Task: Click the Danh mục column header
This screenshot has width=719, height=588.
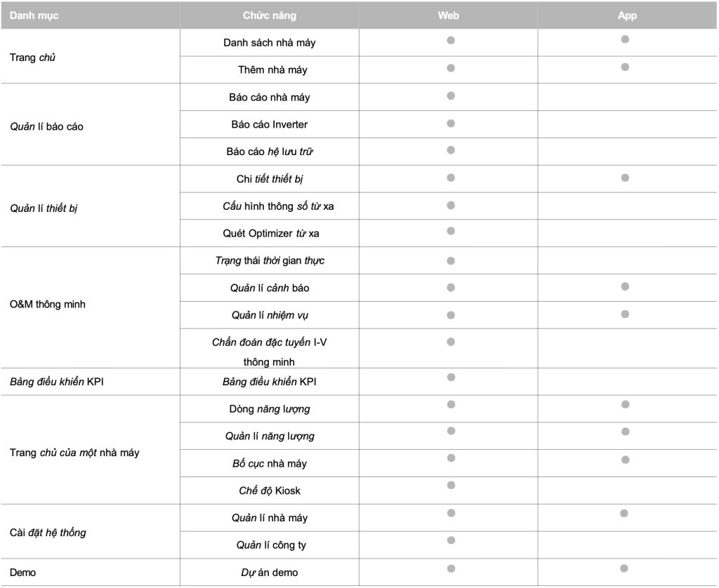Action: 91,15
